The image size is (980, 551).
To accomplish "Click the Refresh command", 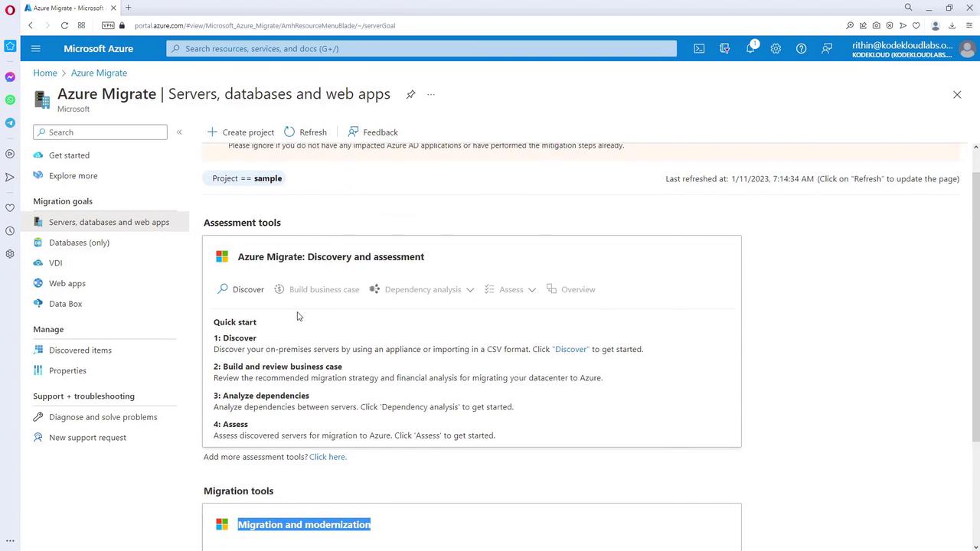I will (x=305, y=132).
